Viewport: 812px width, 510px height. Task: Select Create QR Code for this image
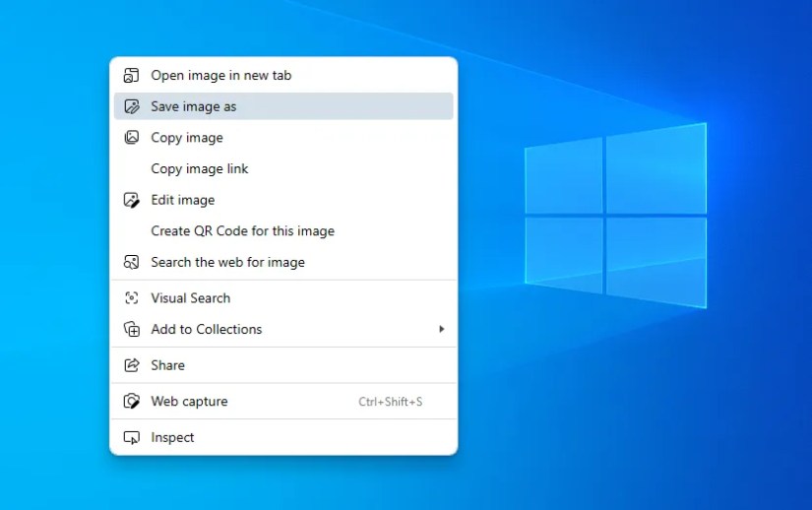tap(283, 231)
